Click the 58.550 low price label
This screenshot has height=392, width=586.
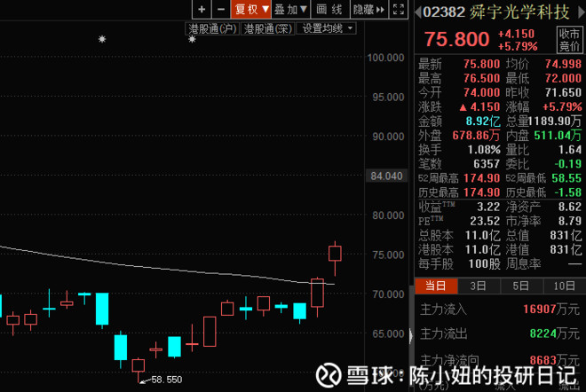(x=167, y=380)
